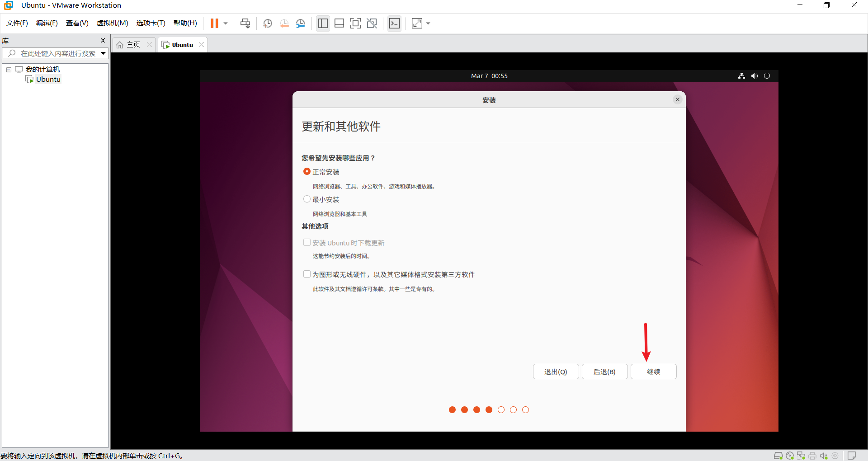Open the snapshot manager icon
This screenshot has width=868, height=461.
coord(301,24)
